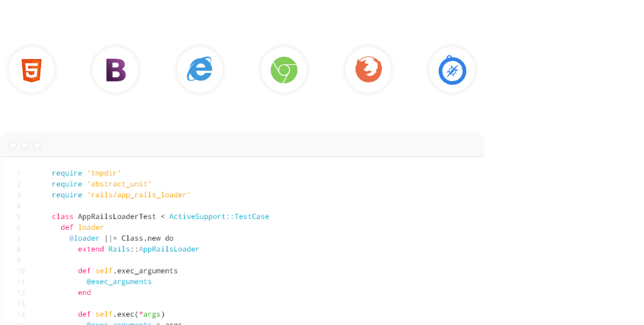The width and height of the screenshot is (644, 325).
Task: Click AppRailsLoaderTest class name
Action: pyautogui.click(x=117, y=216)
